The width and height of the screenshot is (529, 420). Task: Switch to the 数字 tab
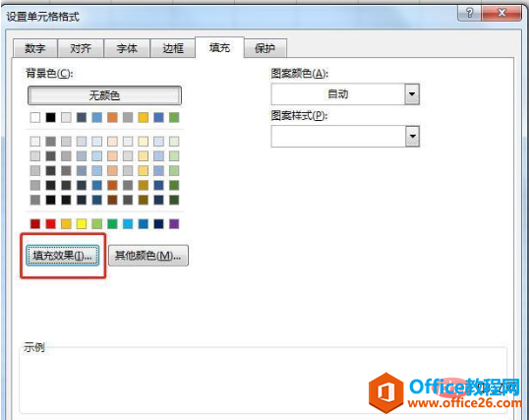tap(35, 48)
